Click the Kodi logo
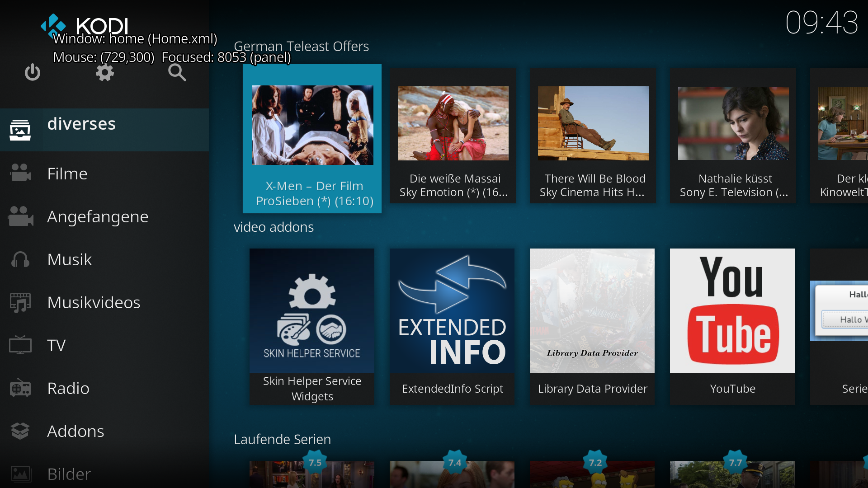Image resolution: width=868 pixels, height=488 pixels. coord(85,26)
